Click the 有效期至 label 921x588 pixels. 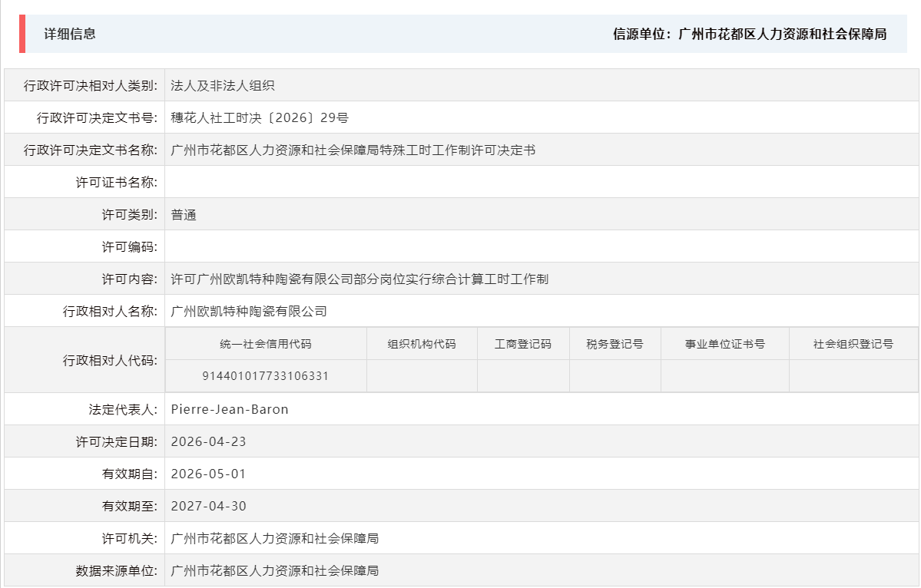[129, 507]
